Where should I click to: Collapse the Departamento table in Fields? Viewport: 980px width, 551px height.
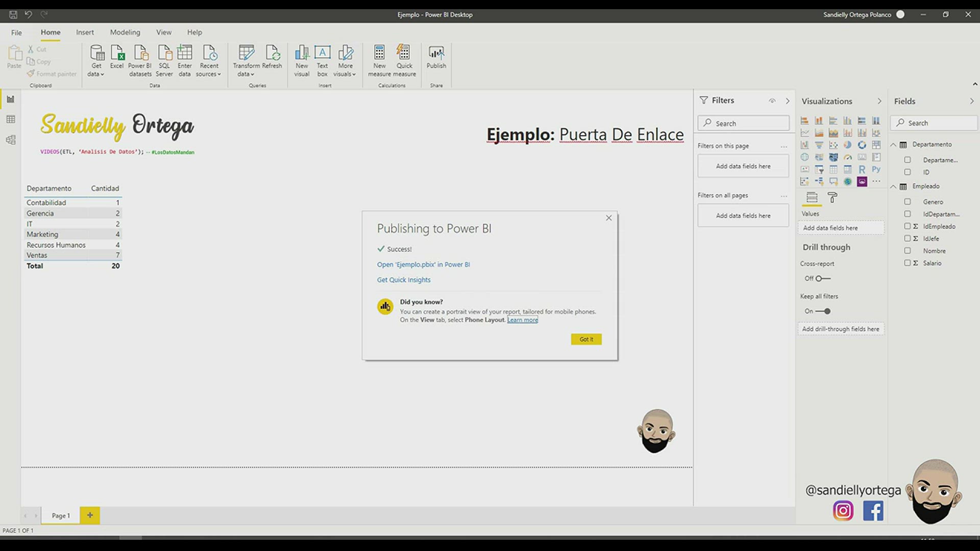tap(893, 145)
